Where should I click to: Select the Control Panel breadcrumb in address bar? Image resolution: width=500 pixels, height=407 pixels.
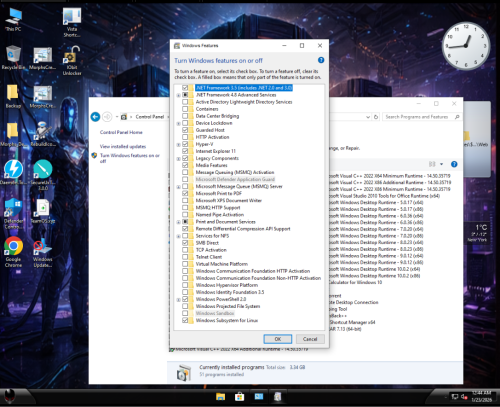(150, 117)
